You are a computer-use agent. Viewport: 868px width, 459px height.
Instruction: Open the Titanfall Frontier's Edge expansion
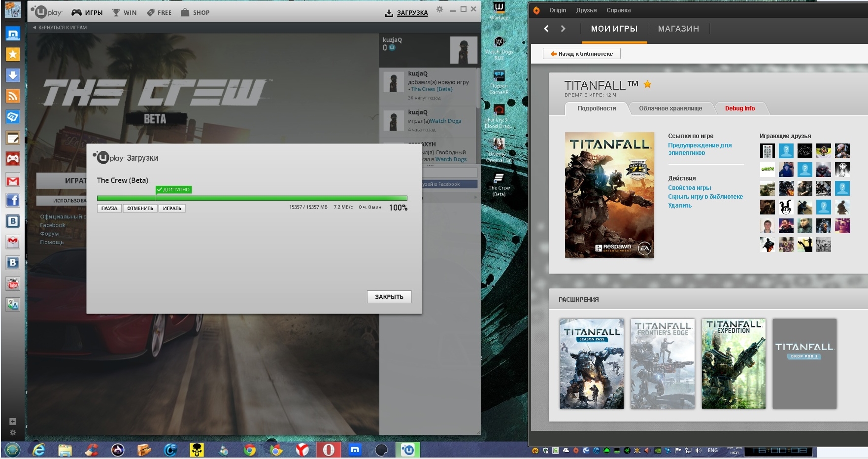point(663,363)
